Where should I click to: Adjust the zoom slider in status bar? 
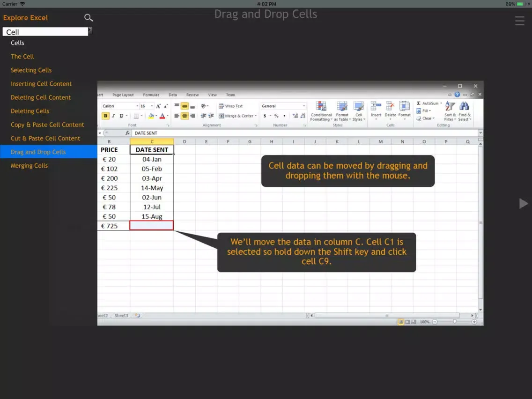pyautogui.click(x=455, y=322)
